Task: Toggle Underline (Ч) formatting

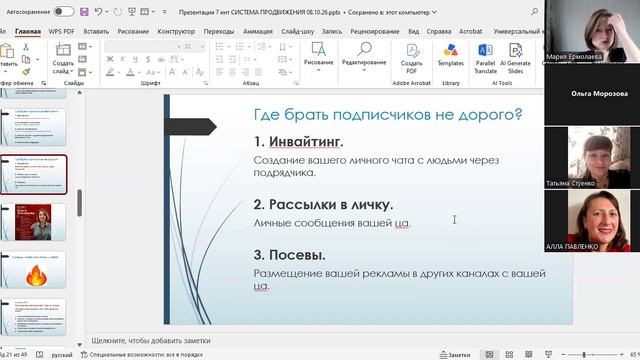Action: click(x=135, y=60)
